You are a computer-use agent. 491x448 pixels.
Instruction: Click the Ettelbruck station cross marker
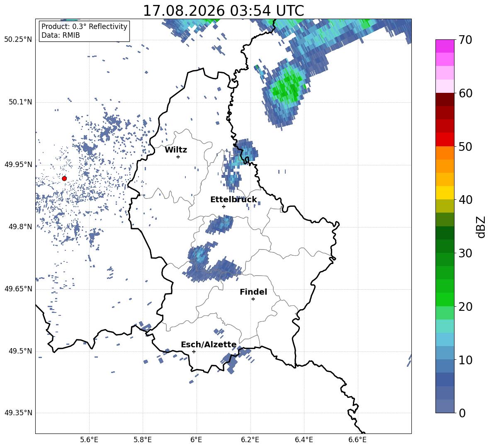[x=224, y=206]
